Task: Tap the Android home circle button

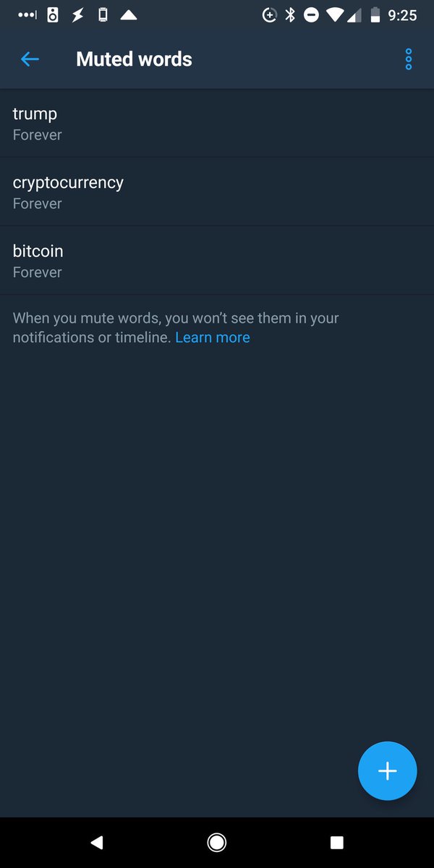Action: pyautogui.click(x=216, y=842)
